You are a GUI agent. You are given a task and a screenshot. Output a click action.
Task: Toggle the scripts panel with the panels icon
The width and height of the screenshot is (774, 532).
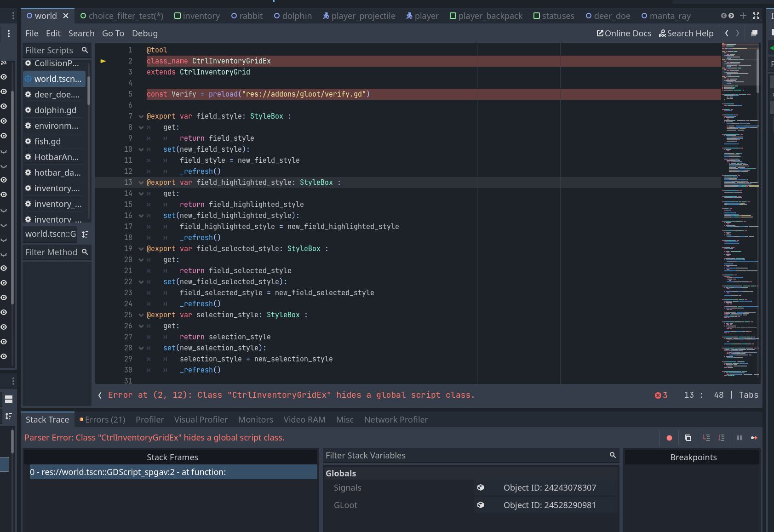754,33
